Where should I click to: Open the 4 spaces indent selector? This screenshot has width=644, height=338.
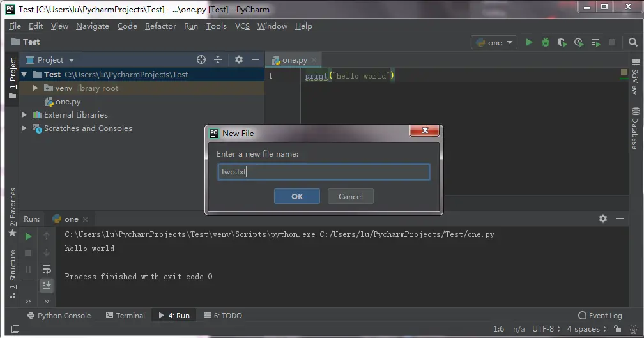(x=586, y=328)
